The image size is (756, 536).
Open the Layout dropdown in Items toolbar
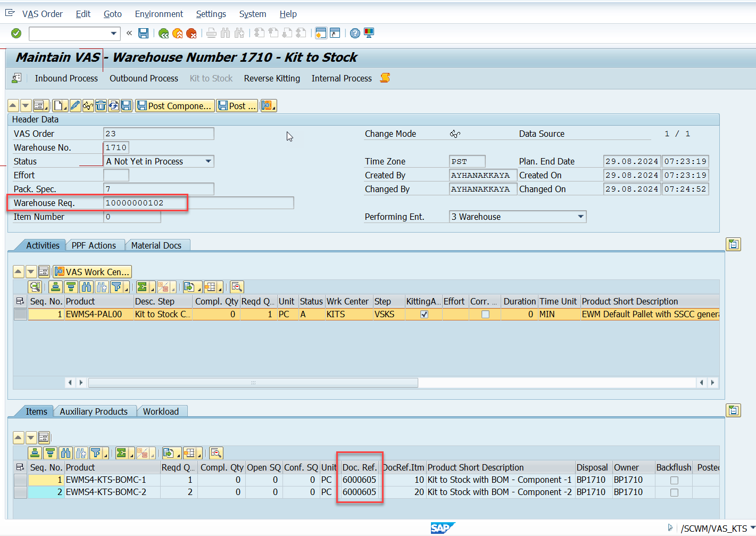tap(199, 455)
